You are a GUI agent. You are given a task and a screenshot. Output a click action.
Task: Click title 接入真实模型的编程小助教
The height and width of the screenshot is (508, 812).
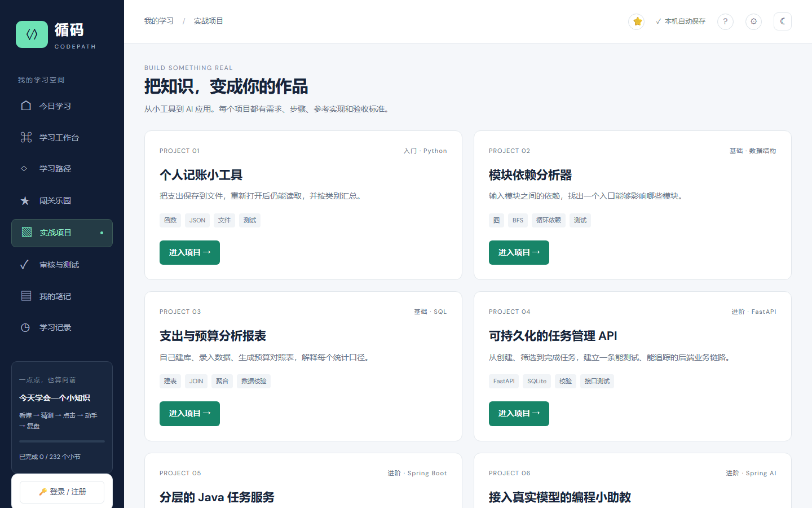coord(560,497)
